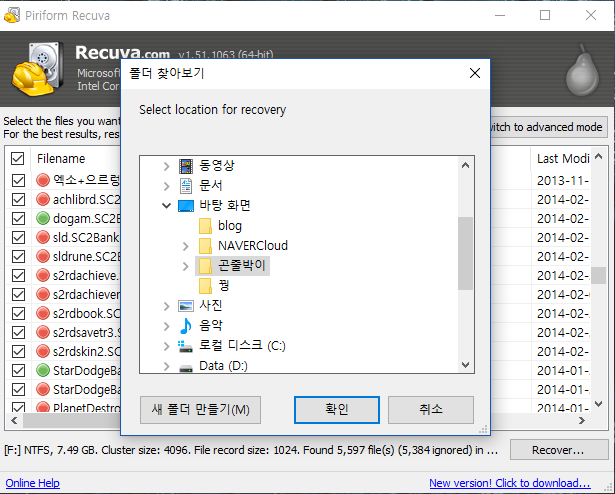
Task: Click the 꿩 folder icon
Action: click(x=205, y=286)
